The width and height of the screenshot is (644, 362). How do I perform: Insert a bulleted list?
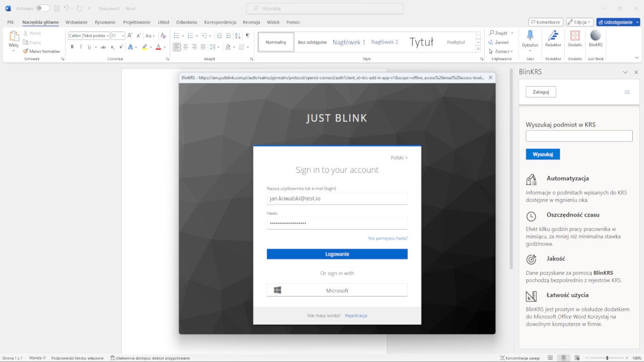[x=176, y=35]
